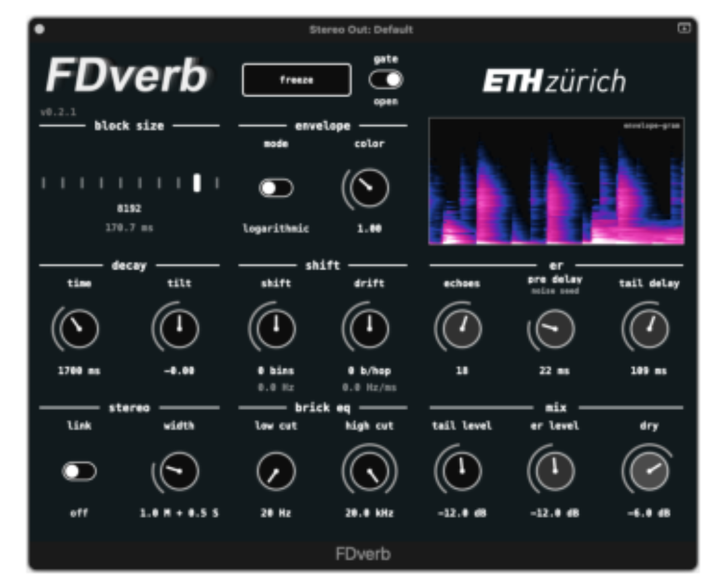726x588 pixels.
Task: Click the Stereo Out: Default window title
Action: (x=361, y=29)
